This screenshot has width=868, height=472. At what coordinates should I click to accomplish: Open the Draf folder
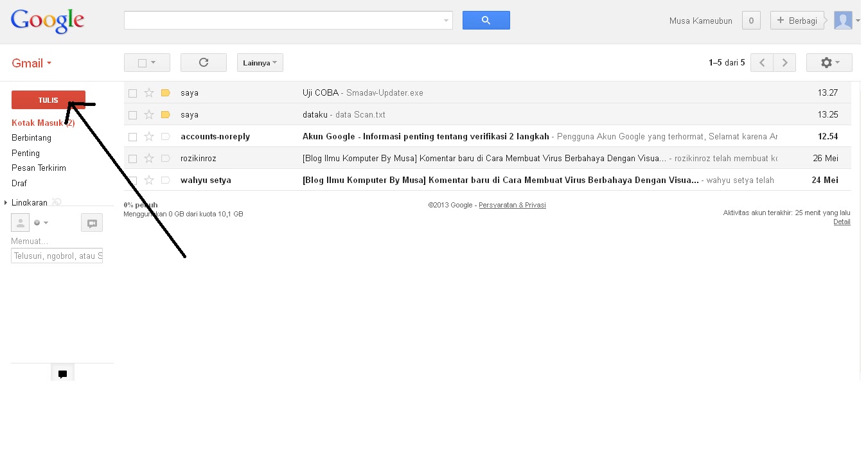pos(19,184)
